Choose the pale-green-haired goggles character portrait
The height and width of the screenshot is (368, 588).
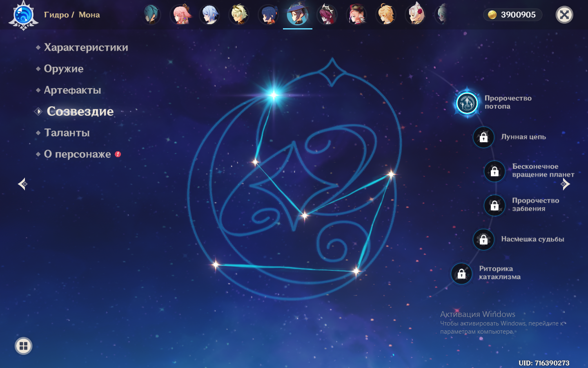tap(239, 14)
